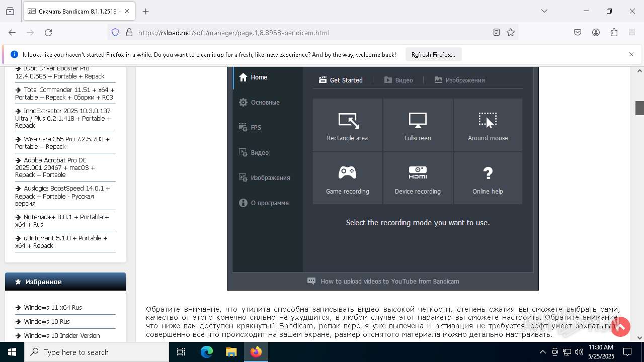Viewport: 644px width, 362px height.
Task: Click the page vertical scrollbar thumb
Action: click(639, 108)
